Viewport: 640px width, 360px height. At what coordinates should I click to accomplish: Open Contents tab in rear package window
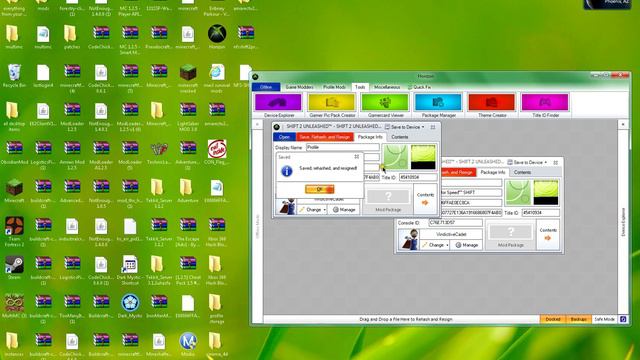pyautogui.click(x=522, y=172)
